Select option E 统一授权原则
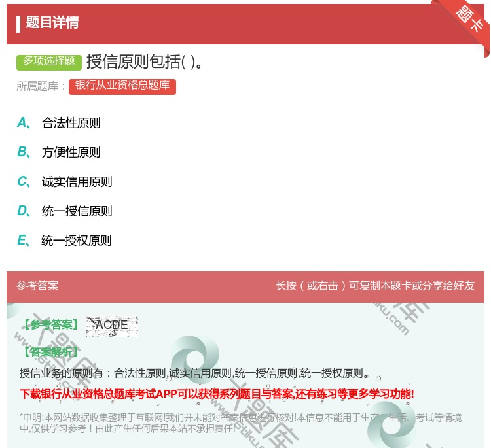Image resolution: width=491 pixels, height=448 pixels. coord(65,240)
